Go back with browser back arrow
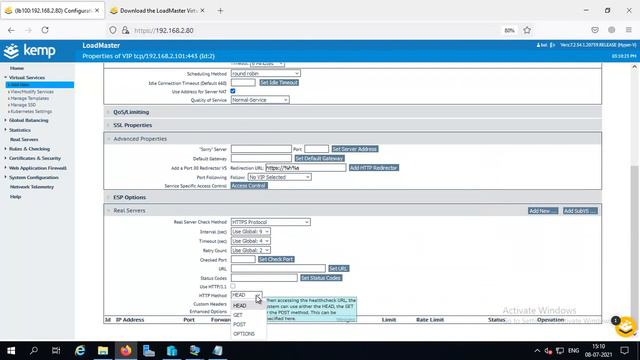Viewport: 640px width, 360px height. click(11, 30)
